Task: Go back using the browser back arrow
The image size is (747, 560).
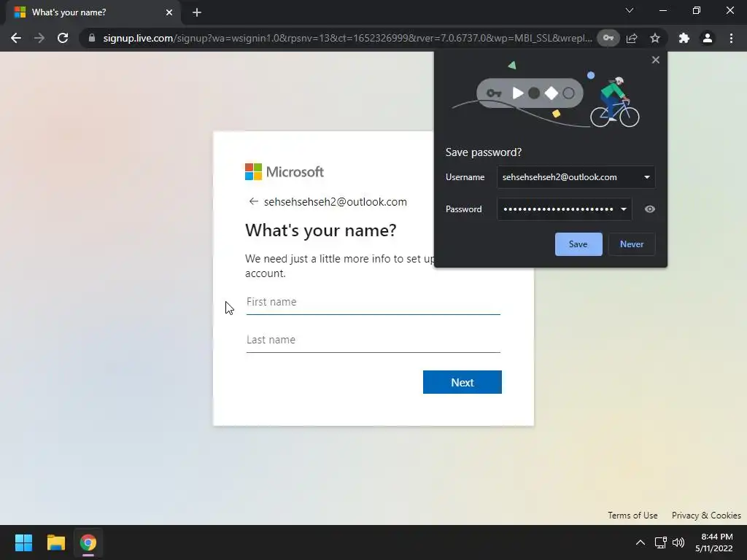Action: [x=16, y=38]
